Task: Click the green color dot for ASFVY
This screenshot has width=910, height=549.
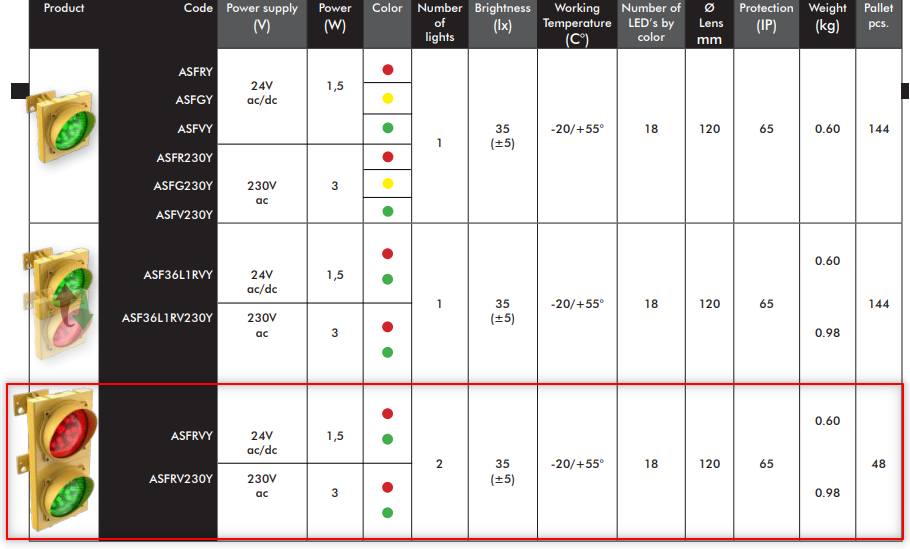Action: (388, 128)
